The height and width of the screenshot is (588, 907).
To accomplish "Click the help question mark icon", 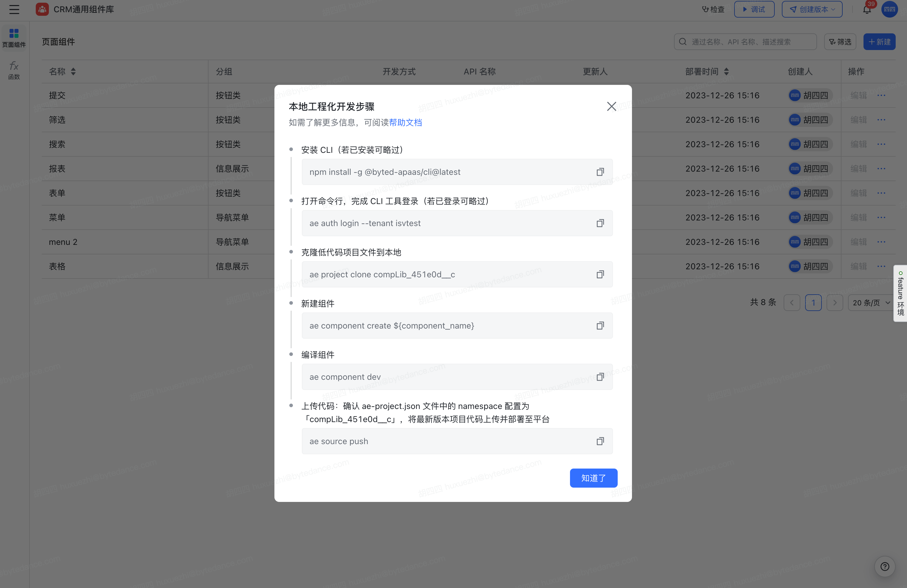I will (885, 567).
